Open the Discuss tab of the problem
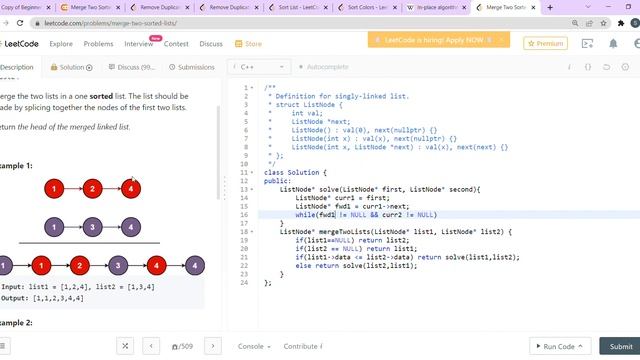Screen dimensions: 640x360 click(x=132, y=67)
